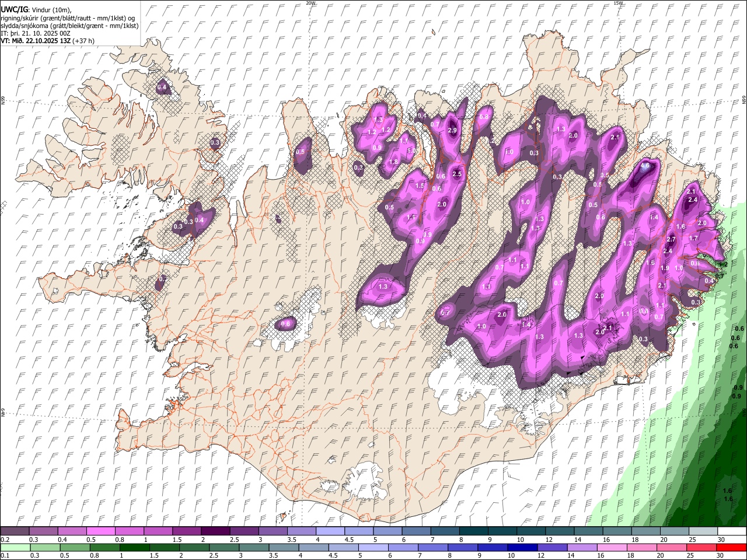Select the 2.5 value label on the map
Viewport: 747px width, 560px height.
457,174
